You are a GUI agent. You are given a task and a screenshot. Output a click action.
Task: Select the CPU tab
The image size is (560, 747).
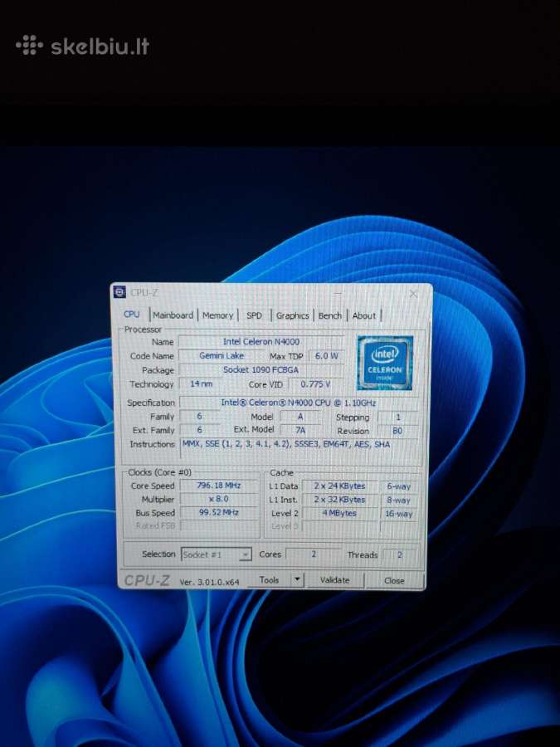[132, 315]
